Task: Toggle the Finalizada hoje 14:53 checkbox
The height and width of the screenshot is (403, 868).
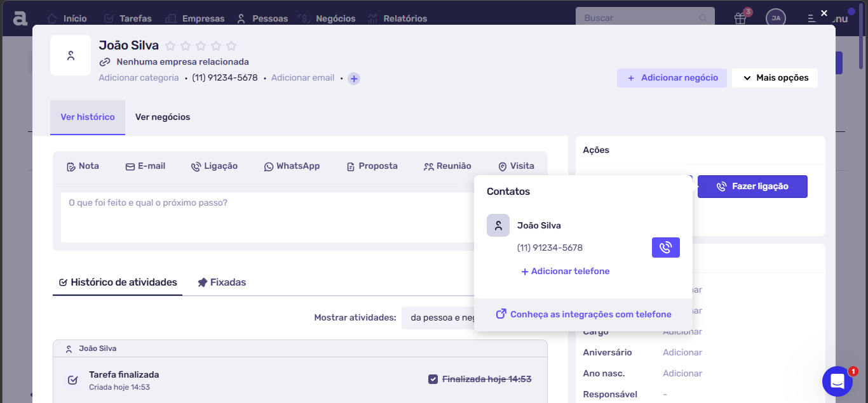Action: tap(433, 379)
